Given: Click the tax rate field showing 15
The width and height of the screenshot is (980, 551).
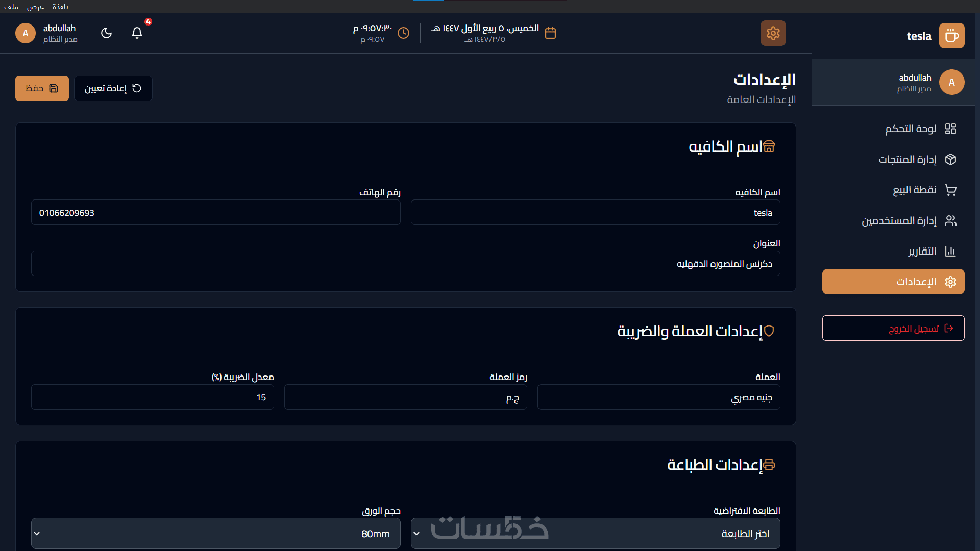Looking at the screenshot, I should 152,397.
